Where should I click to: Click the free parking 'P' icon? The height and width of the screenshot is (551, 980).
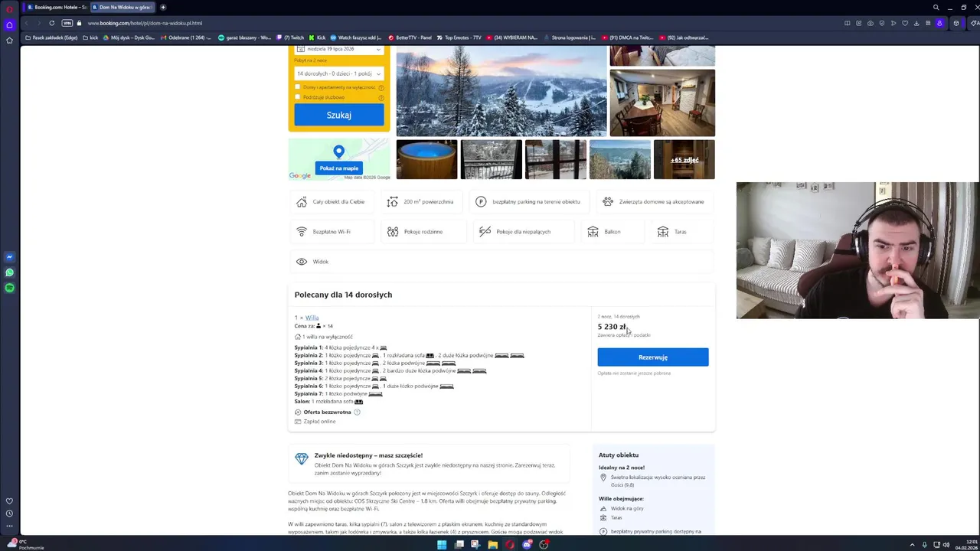481,202
